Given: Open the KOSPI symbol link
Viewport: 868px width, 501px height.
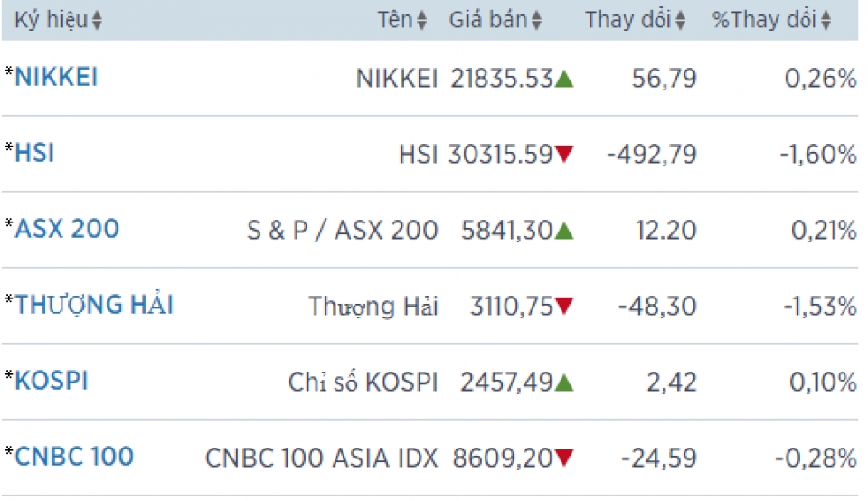Looking at the screenshot, I should click(52, 381).
